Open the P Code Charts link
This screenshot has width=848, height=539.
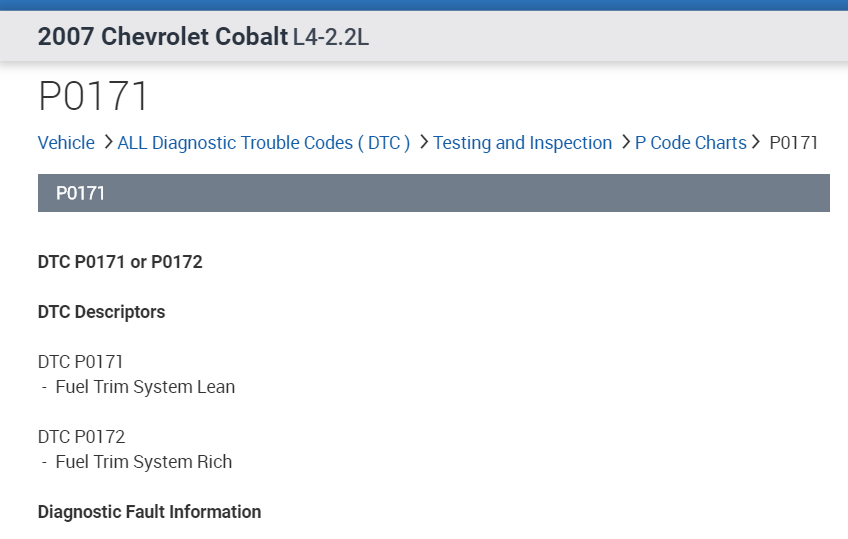click(x=690, y=143)
